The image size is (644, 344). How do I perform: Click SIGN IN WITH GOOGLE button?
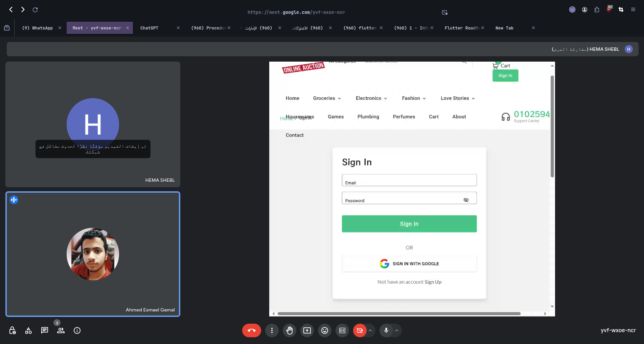[x=409, y=264]
